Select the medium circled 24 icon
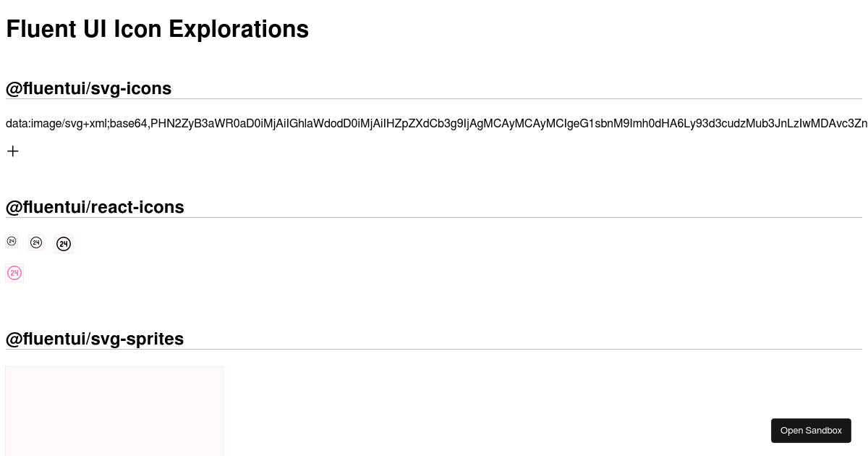The height and width of the screenshot is (456, 868). (x=36, y=242)
